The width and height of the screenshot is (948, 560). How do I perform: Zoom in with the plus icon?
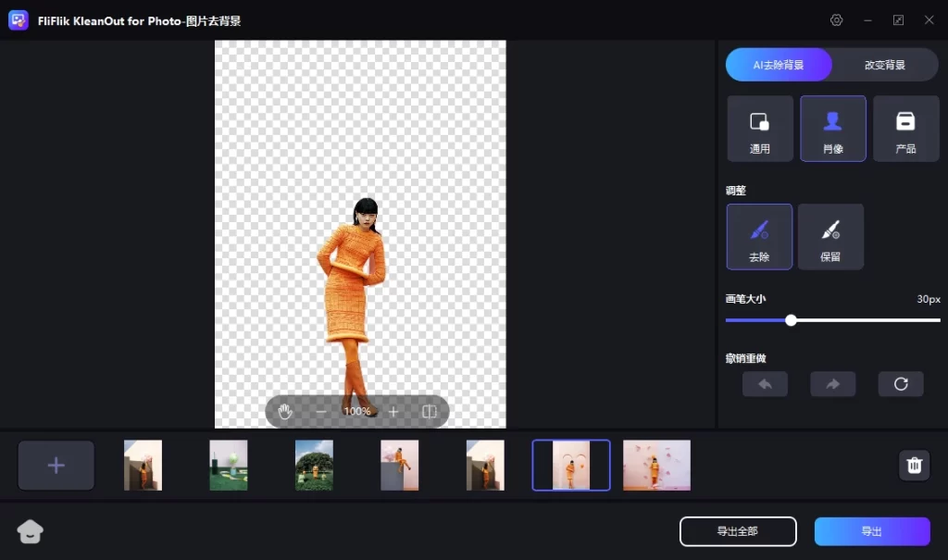(393, 412)
